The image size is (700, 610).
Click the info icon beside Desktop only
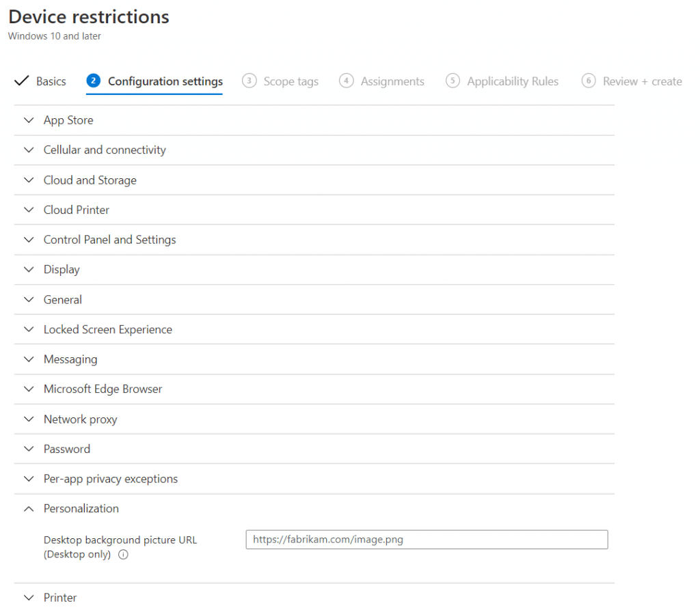click(x=123, y=554)
